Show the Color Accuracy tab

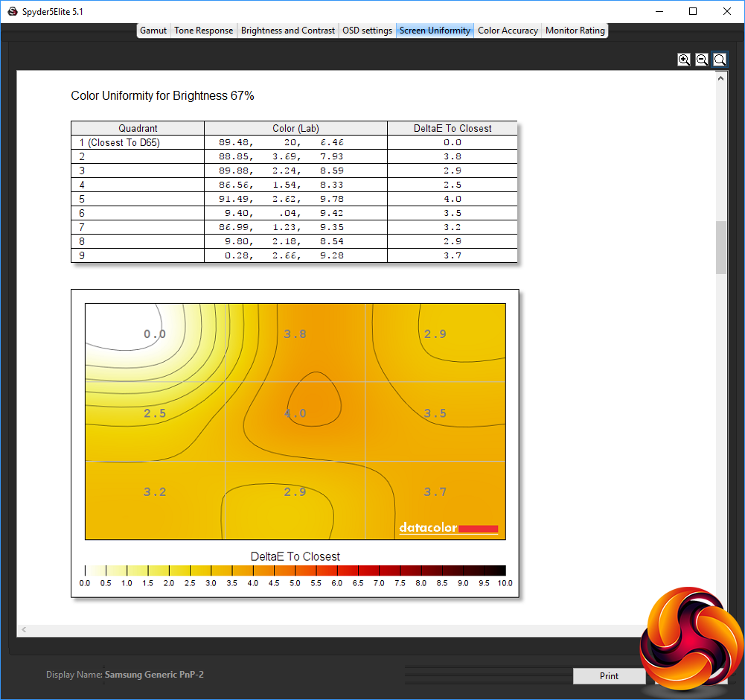508,31
